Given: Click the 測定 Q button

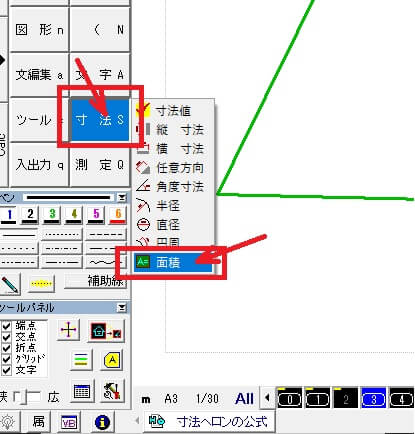Looking at the screenshot, I should (100, 165).
